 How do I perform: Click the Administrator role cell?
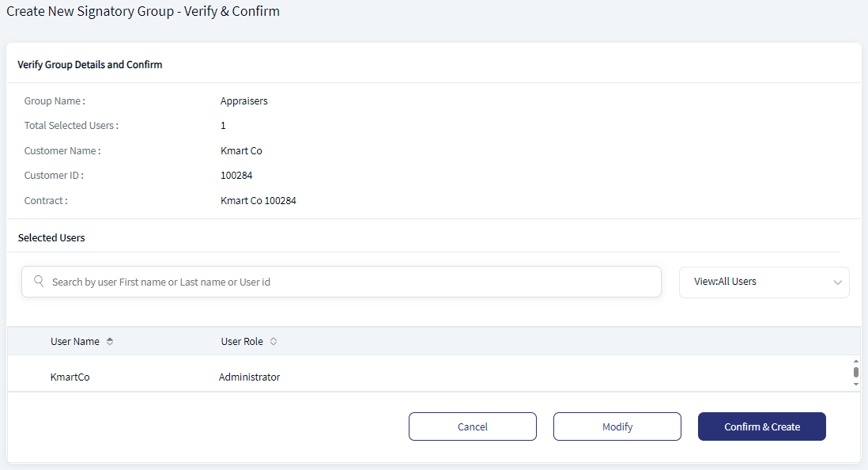point(249,377)
